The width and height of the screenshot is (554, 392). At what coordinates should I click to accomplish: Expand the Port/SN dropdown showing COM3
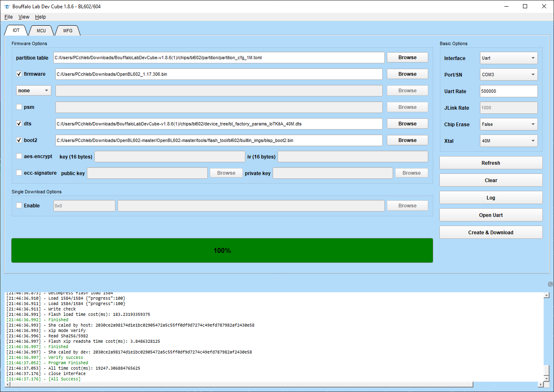coord(508,75)
